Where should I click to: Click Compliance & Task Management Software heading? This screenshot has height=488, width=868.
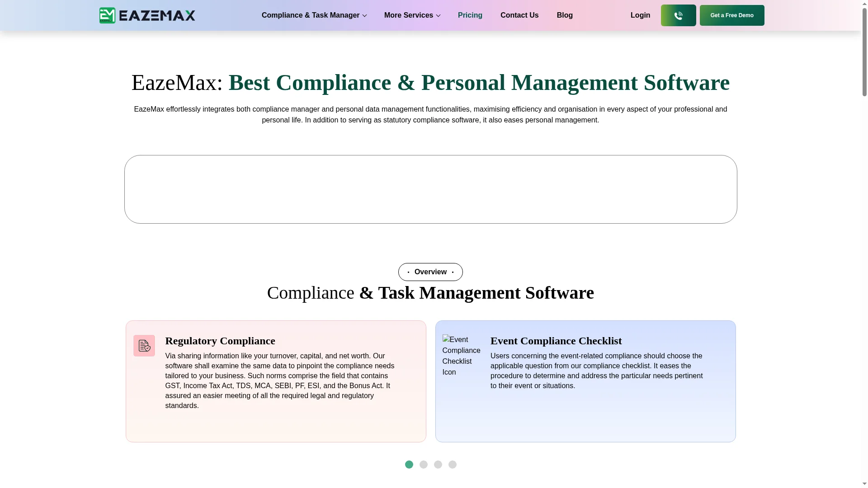pyautogui.click(x=430, y=293)
